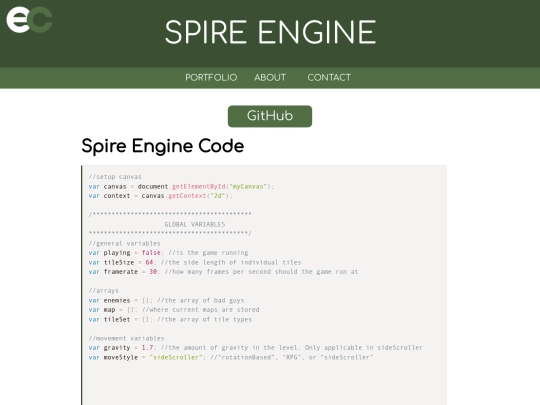Screen dimensions: 540x405
Task: Click the var tileSize = 64 line
Action: point(195,262)
